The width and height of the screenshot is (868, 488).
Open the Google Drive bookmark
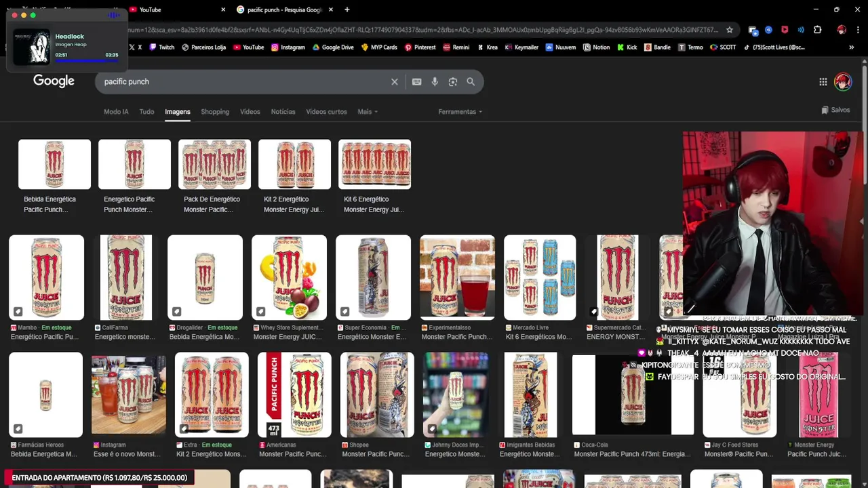click(333, 47)
